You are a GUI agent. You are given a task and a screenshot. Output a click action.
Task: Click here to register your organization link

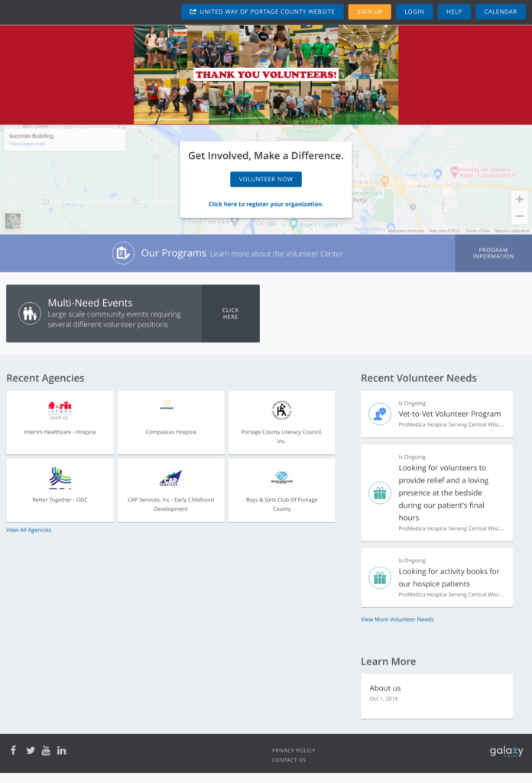tap(265, 204)
